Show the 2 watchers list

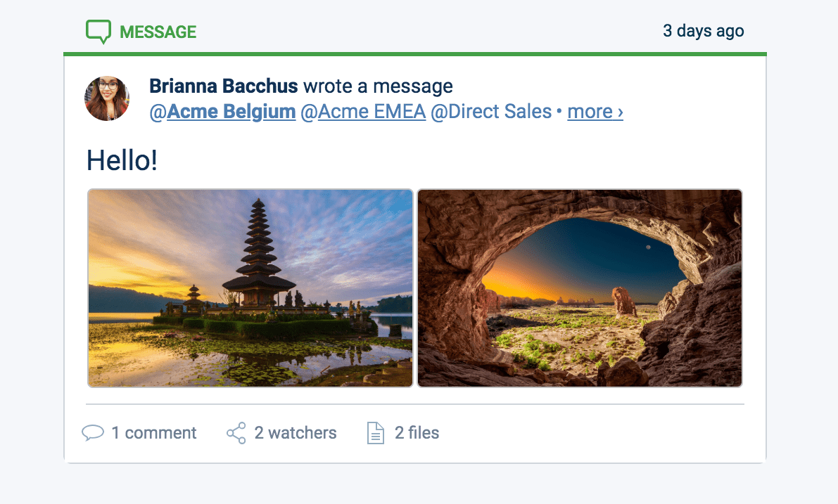pyautogui.click(x=296, y=433)
